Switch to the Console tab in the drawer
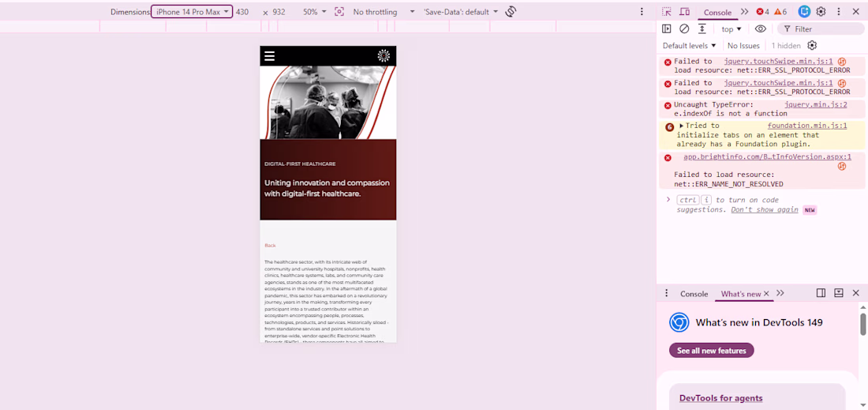 point(694,294)
